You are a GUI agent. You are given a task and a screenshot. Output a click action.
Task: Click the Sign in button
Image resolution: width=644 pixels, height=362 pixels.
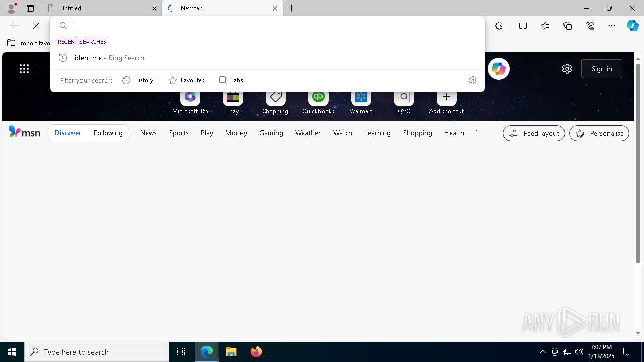[602, 69]
